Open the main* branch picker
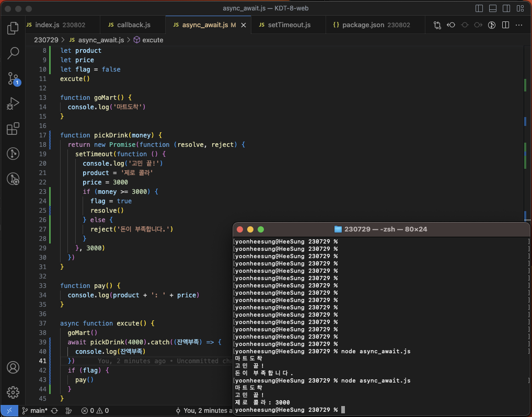This screenshot has height=417, width=532. (34, 411)
